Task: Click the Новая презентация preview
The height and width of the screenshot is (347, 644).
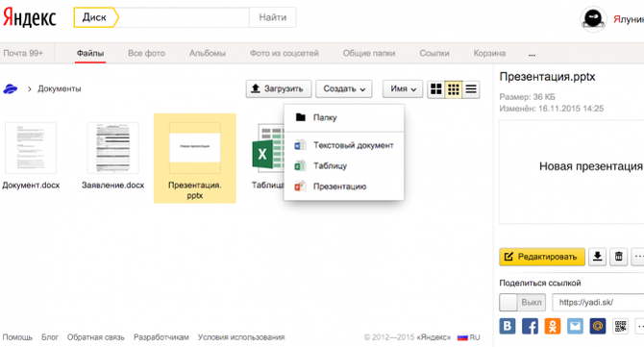Action: click(x=571, y=172)
